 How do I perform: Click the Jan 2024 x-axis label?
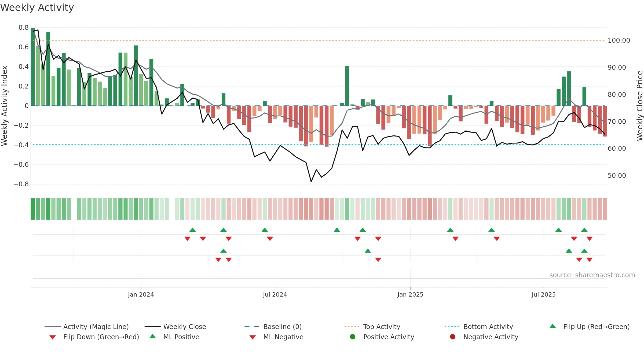[x=141, y=294]
